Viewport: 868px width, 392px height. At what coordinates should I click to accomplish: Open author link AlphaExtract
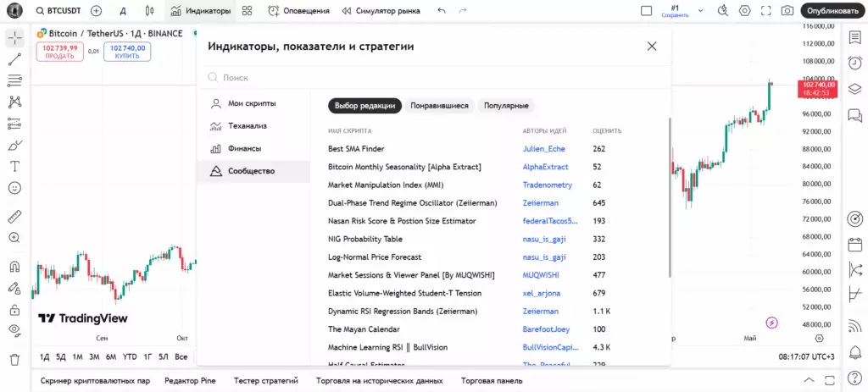545,167
